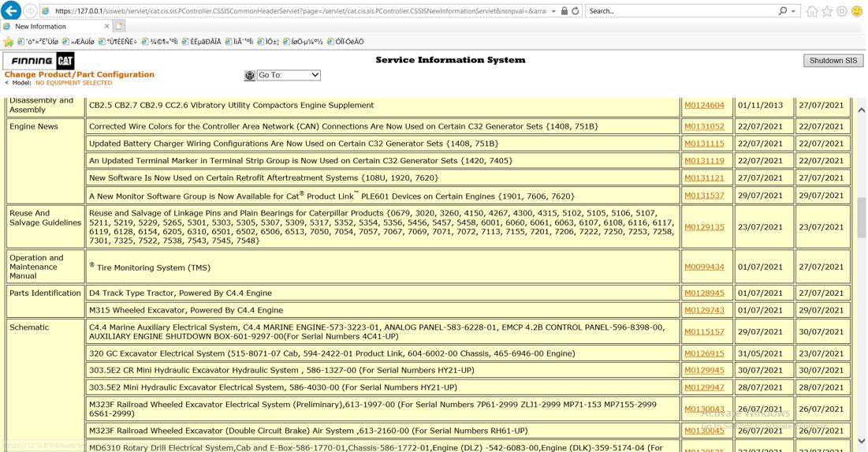Open document link M0099434
This screenshot has height=452, width=868.
pos(704,267)
